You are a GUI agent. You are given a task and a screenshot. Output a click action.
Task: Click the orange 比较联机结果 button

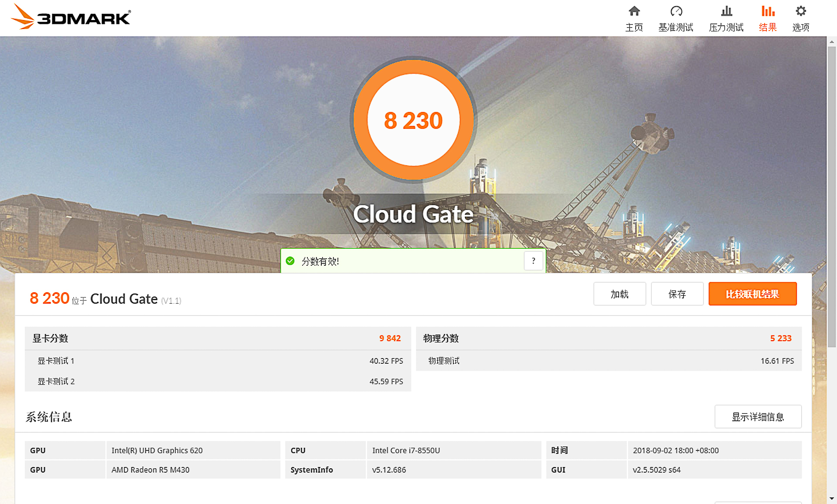point(752,294)
